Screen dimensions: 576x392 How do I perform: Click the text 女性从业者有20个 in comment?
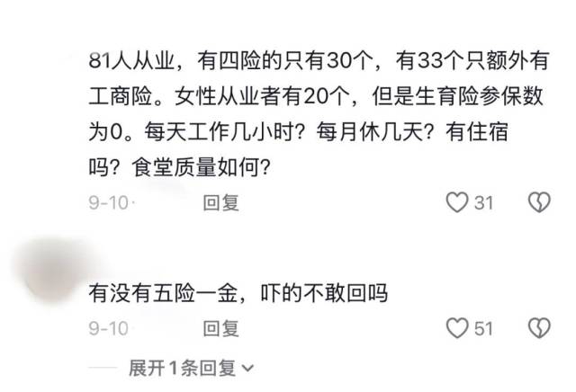(x=262, y=96)
